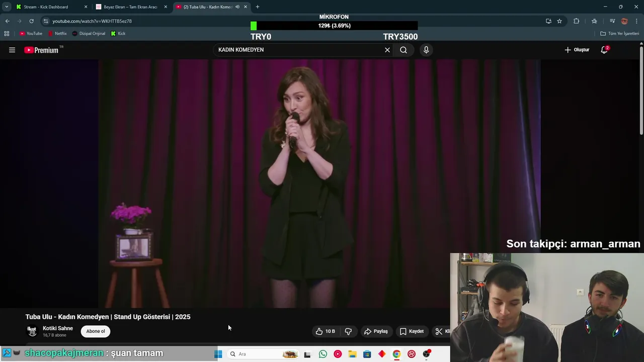
Task: Open Chrome profile avatar
Action: click(x=624, y=21)
